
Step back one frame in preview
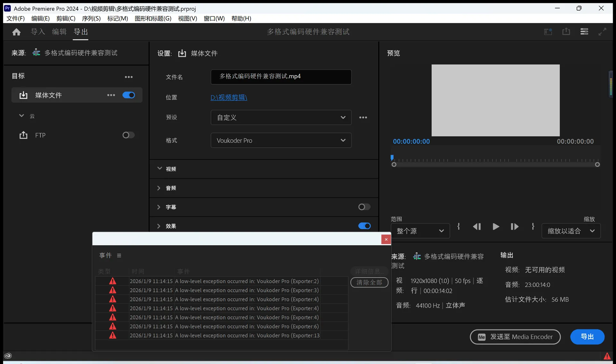tap(477, 227)
